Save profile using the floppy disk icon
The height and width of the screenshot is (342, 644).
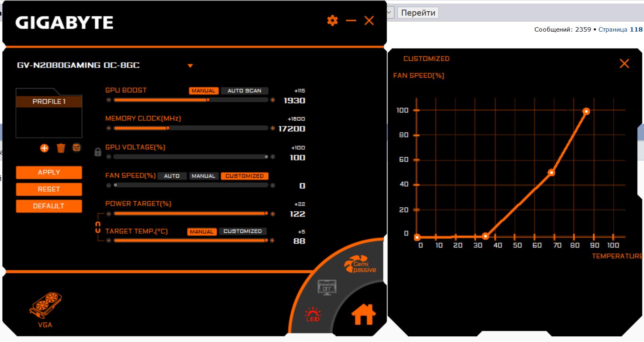pos(76,148)
